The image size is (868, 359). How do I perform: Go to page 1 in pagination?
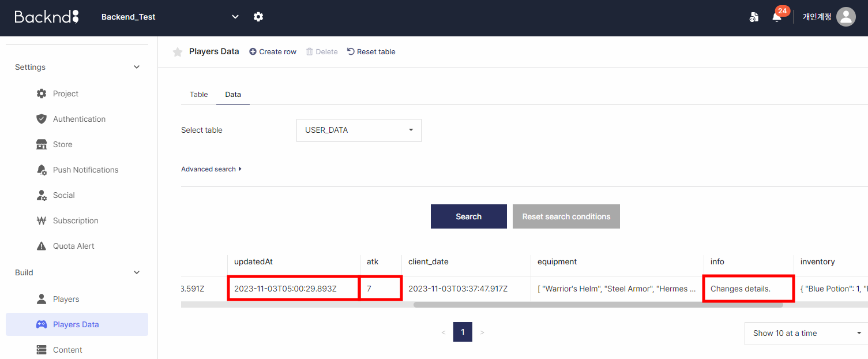click(463, 332)
